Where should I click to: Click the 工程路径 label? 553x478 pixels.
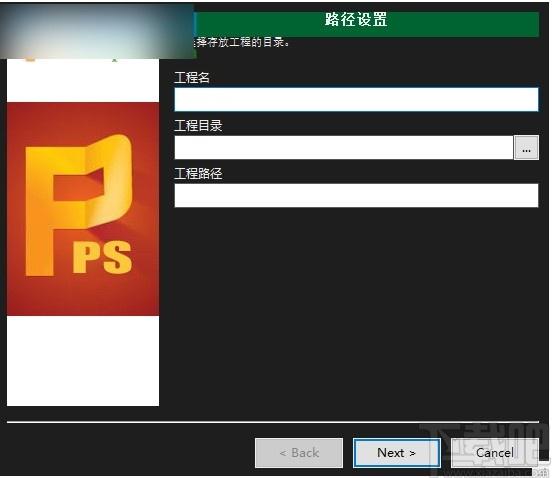(198, 174)
